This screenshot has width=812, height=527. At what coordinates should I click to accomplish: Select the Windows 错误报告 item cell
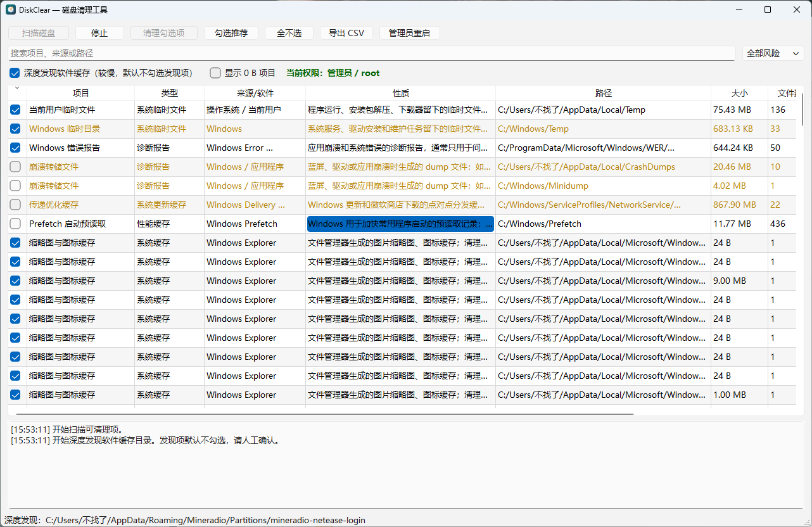point(81,148)
